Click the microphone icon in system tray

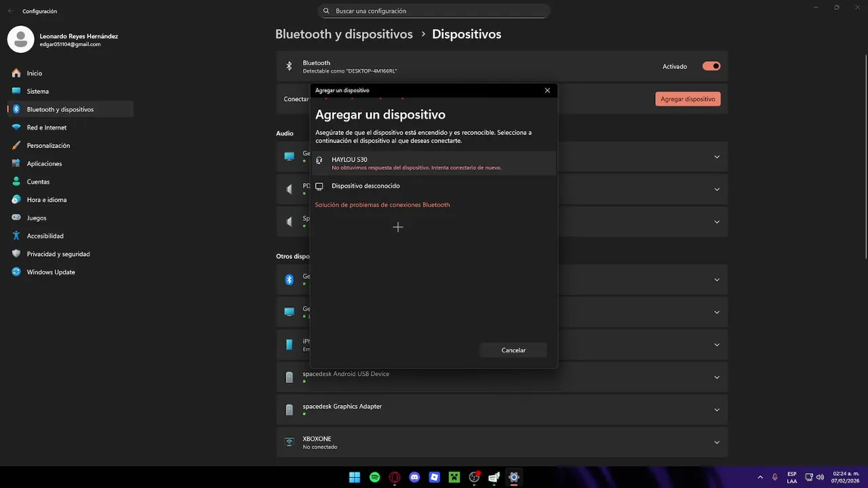point(774,477)
